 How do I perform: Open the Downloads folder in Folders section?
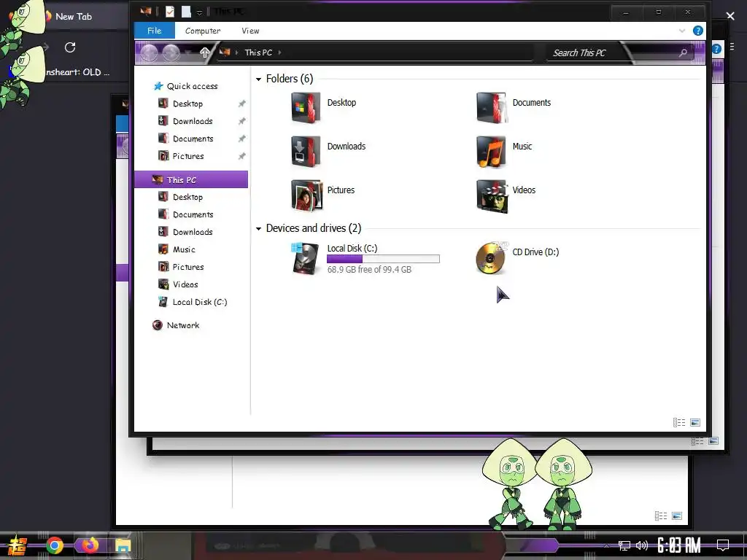pos(306,152)
